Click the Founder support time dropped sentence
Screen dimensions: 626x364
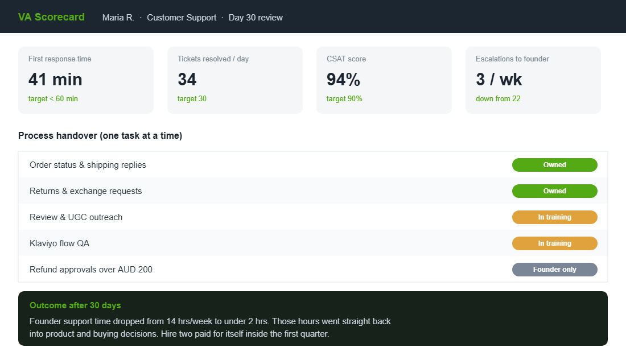pyautogui.click(x=150, y=321)
